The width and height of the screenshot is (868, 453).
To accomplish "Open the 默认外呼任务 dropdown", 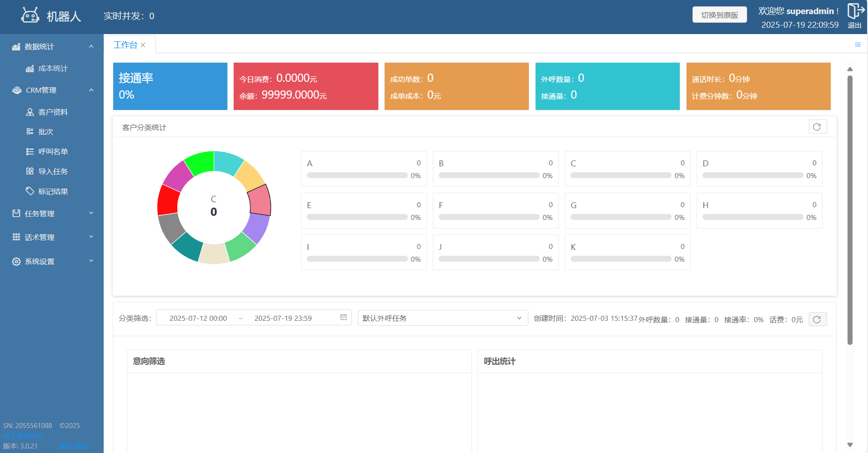I will [442, 318].
